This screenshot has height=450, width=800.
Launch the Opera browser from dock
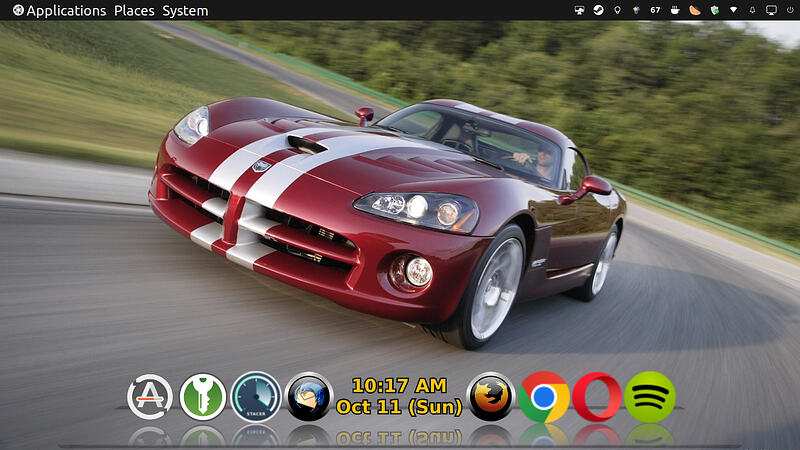tap(597, 396)
